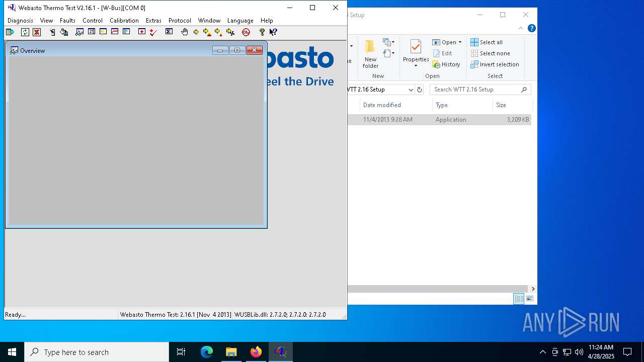Click Select all in Explorer ribbon

487,42
